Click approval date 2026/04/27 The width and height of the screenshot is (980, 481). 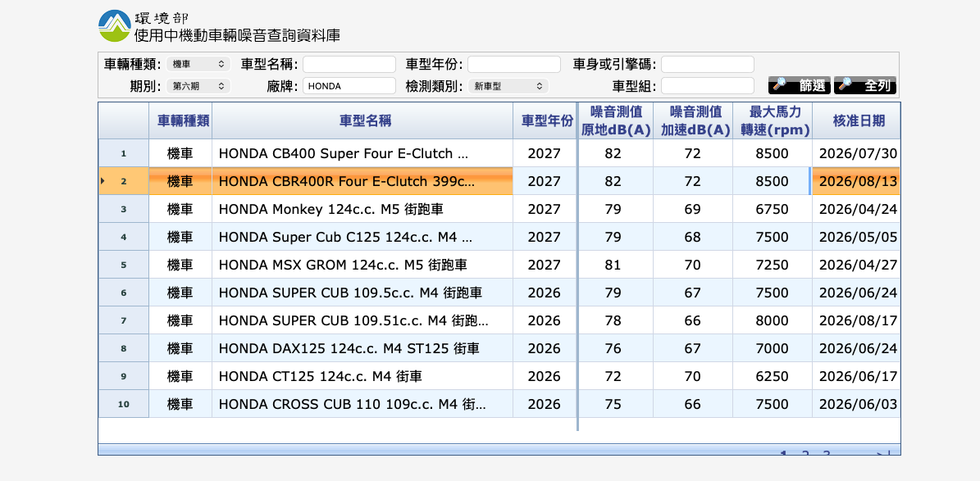[858, 265]
